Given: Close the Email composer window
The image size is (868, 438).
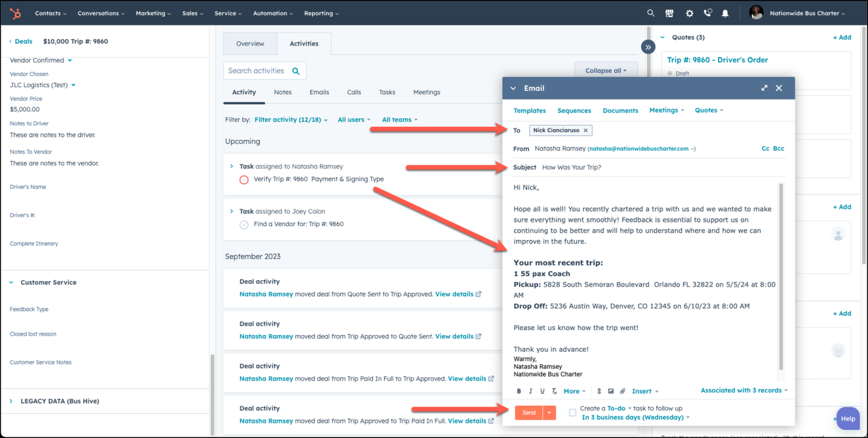Looking at the screenshot, I should (x=779, y=88).
